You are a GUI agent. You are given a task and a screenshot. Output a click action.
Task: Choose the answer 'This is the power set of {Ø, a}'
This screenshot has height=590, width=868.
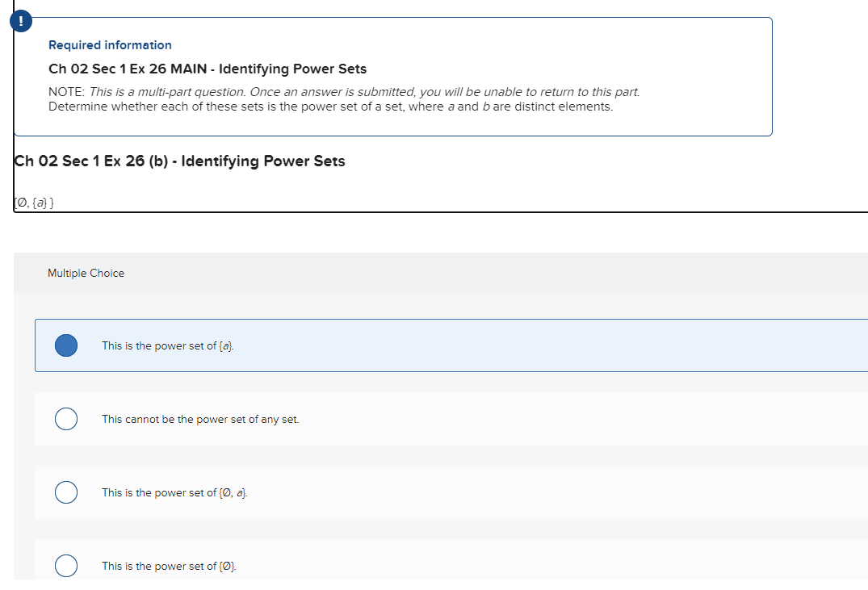(x=174, y=492)
